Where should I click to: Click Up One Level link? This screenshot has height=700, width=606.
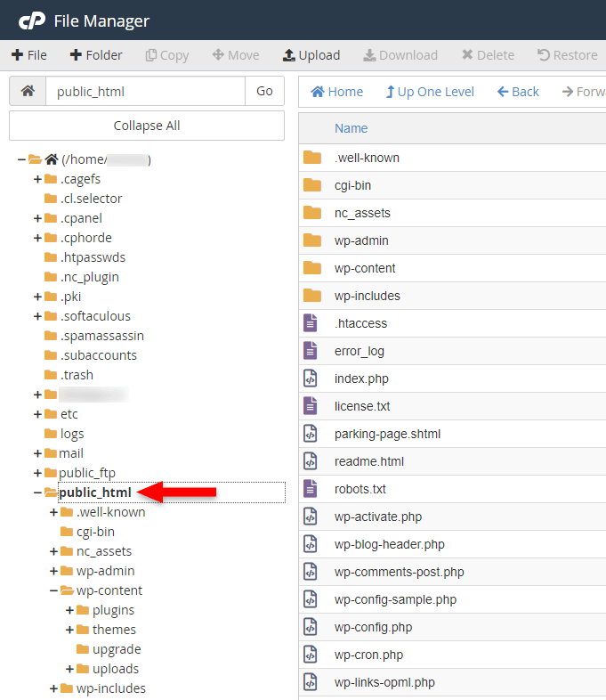click(x=430, y=92)
